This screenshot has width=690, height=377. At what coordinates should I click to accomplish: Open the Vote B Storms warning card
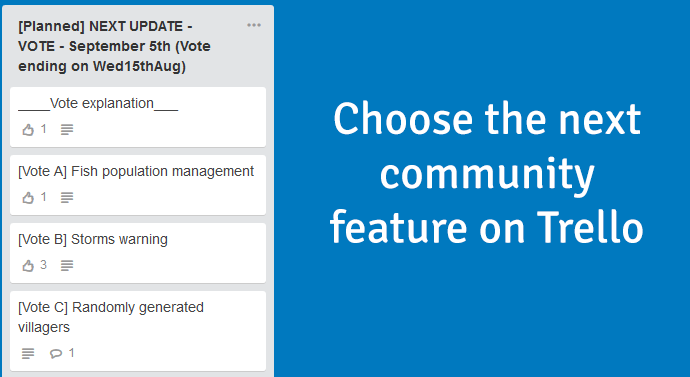point(138,253)
